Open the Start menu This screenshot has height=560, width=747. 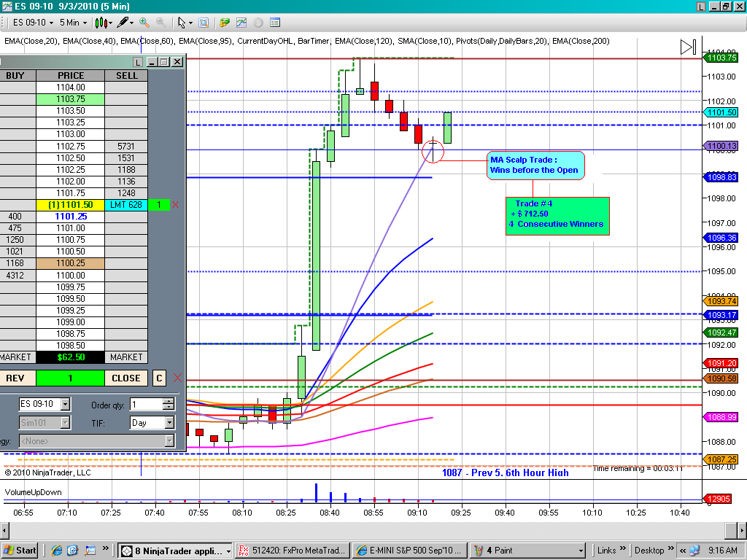20,551
